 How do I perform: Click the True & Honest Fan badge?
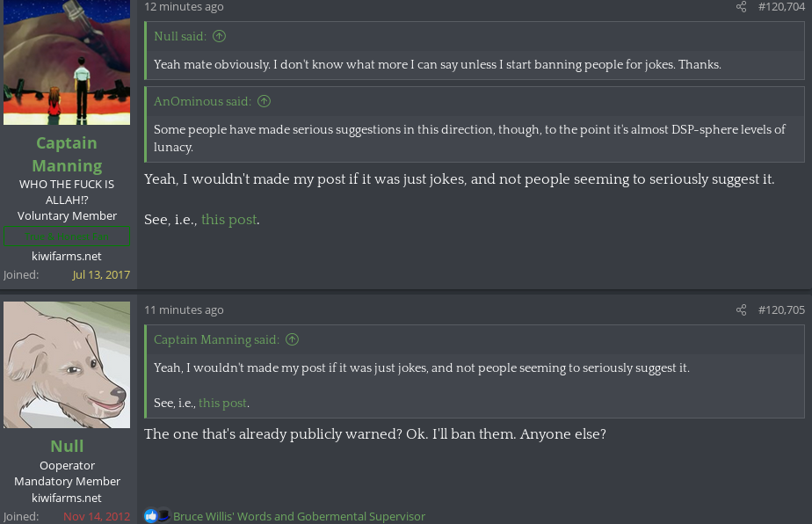pos(67,237)
